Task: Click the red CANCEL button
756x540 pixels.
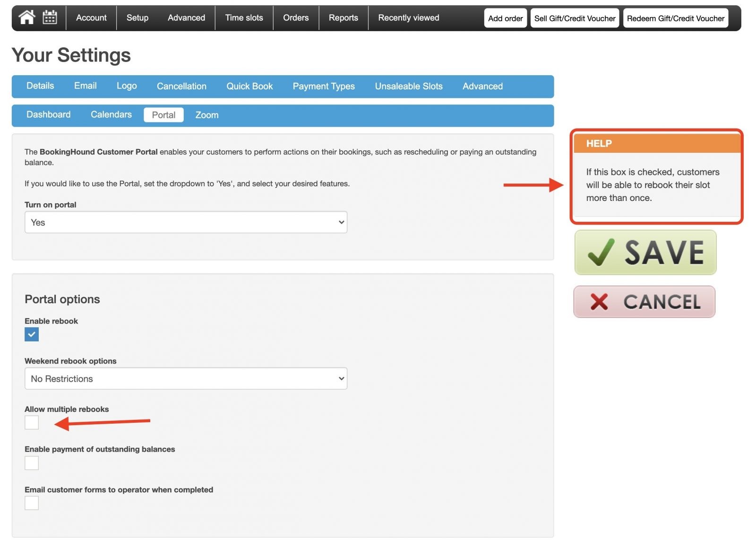Action: (644, 302)
